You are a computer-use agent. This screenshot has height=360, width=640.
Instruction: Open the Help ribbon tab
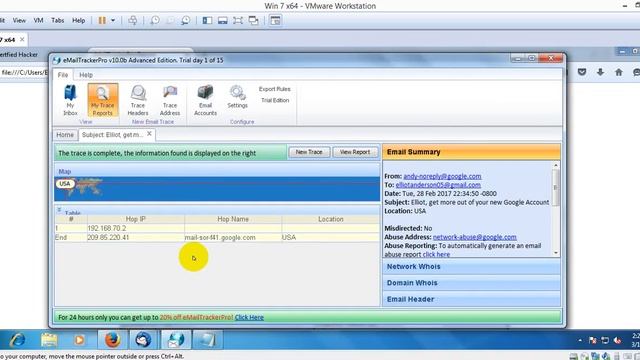click(x=86, y=75)
